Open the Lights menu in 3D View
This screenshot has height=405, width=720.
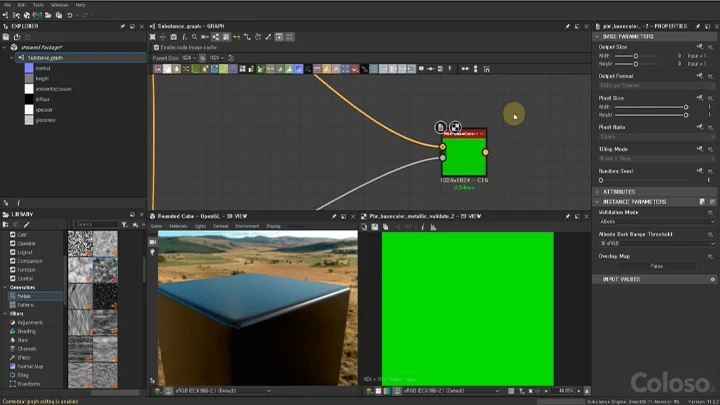pos(200,226)
